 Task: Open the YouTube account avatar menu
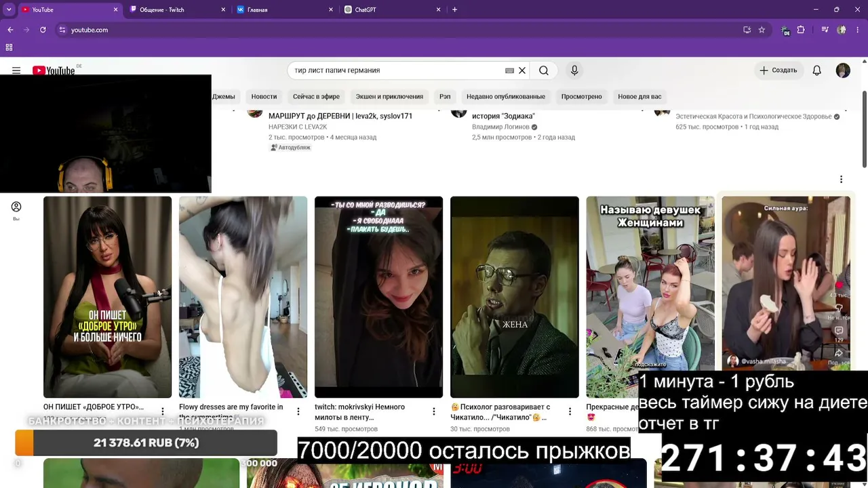pyautogui.click(x=843, y=70)
